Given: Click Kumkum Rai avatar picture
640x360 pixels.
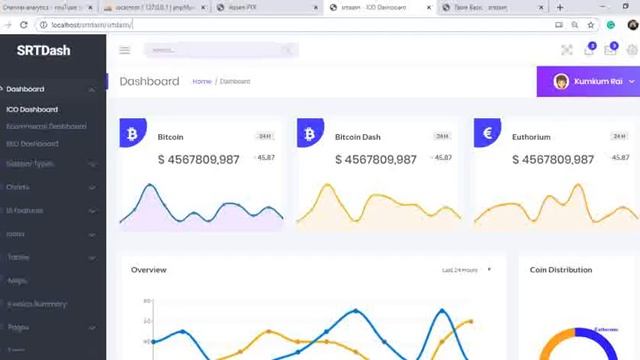Looking at the screenshot, I should click(561, 81).
